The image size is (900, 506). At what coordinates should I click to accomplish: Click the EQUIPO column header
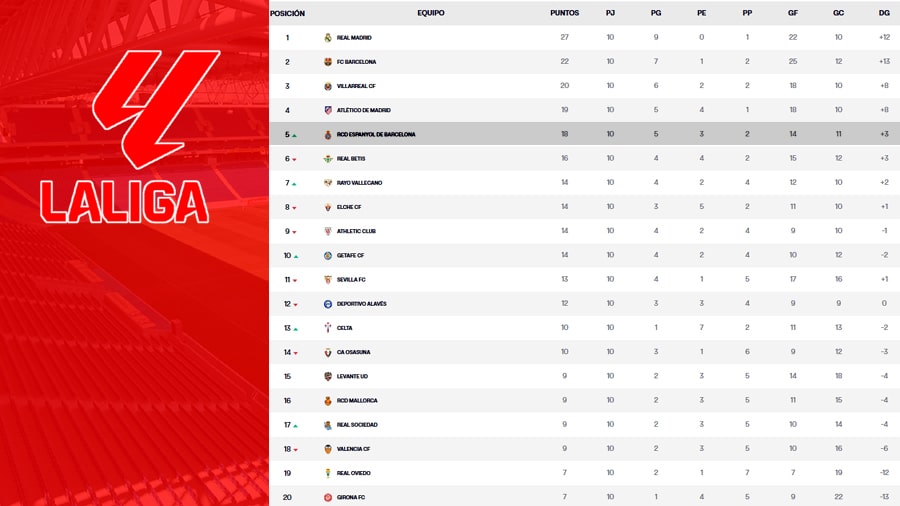pos(431,13)
